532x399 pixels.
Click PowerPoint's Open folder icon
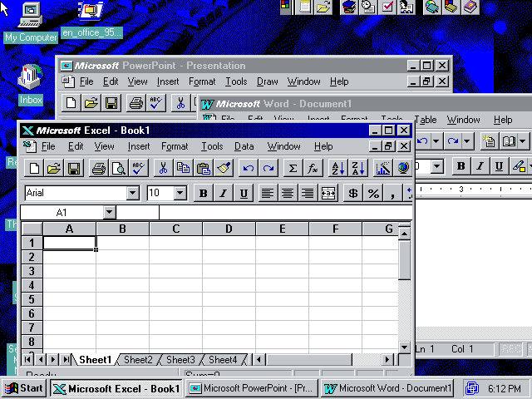click(91, 103)
